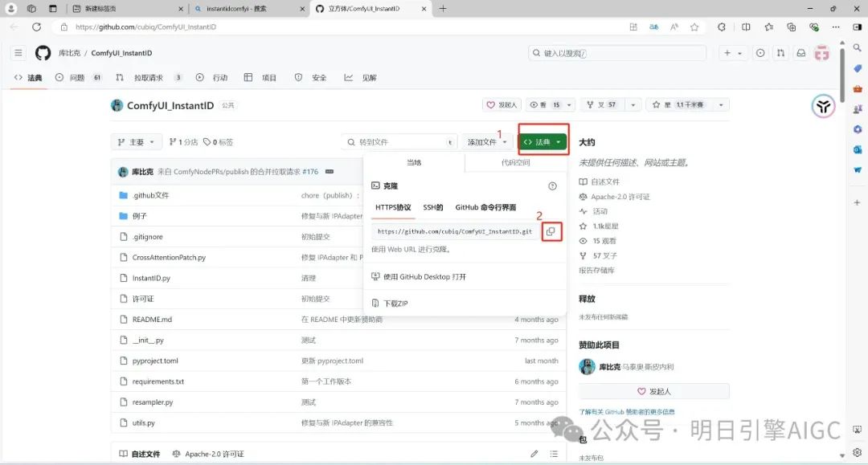Image resolution: width=868 pixels, height=465 pixels.
Task: Click the green 法典 code dropdown button
Action: 542,142
